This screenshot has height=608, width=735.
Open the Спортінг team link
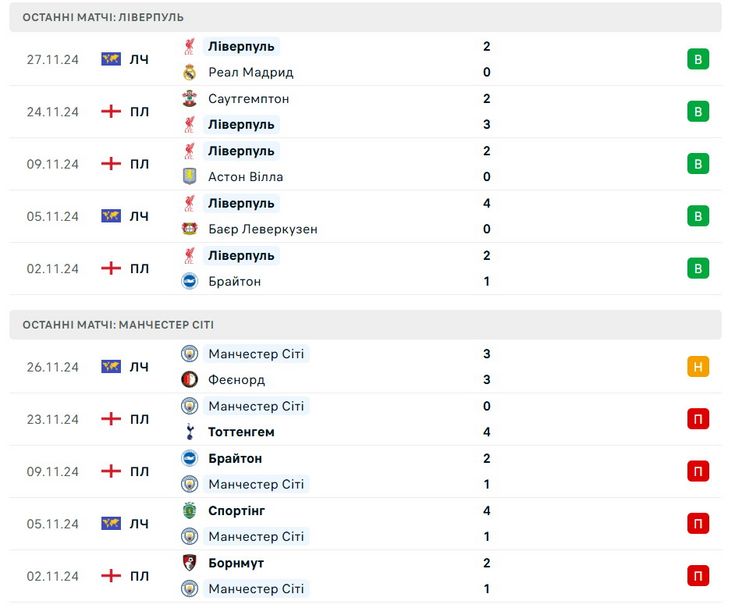tap(236, 510)
